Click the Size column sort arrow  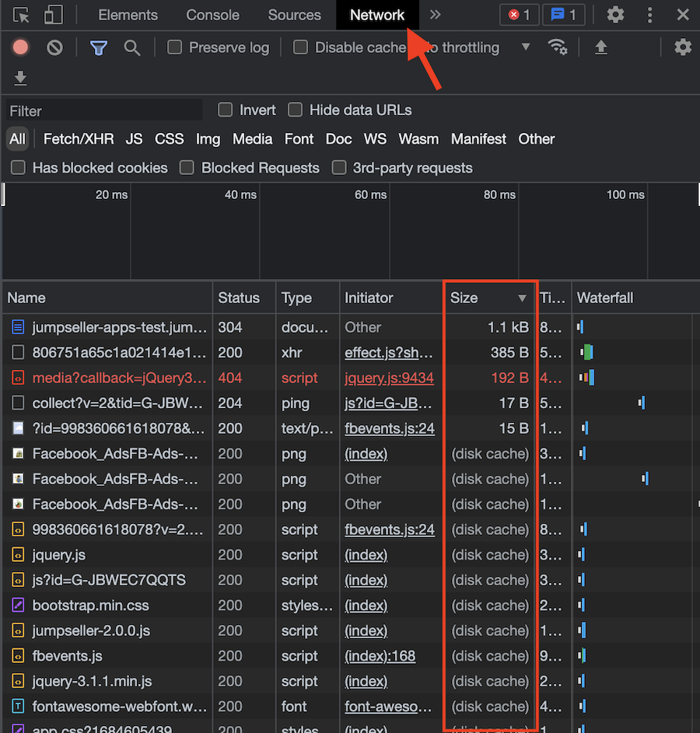coord(523,298)
